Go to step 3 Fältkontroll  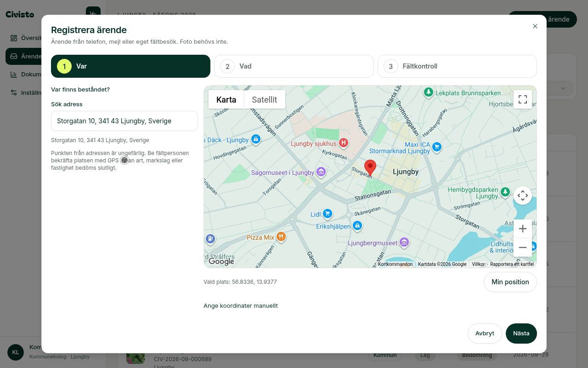tap(457, 66)
